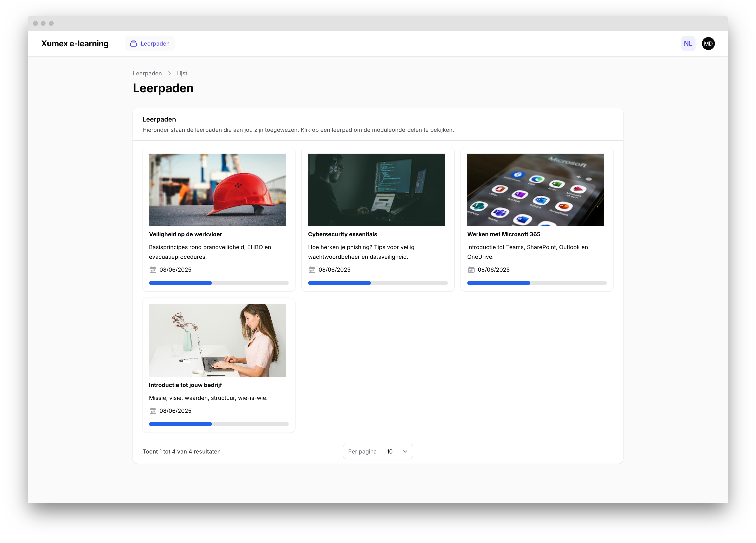The height and width of the screenshot is (543, 756).
Task: Open Cybersecurity essentials title link
Action: point(342,234)
